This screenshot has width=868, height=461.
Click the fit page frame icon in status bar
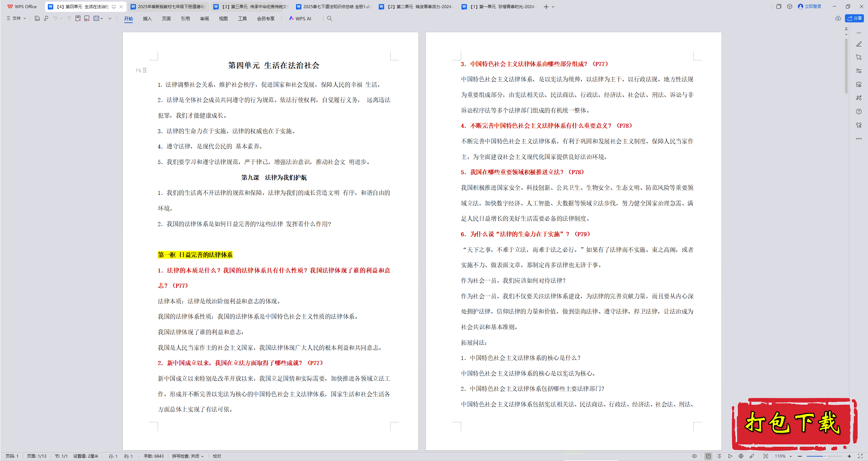[x=766, y=456]
